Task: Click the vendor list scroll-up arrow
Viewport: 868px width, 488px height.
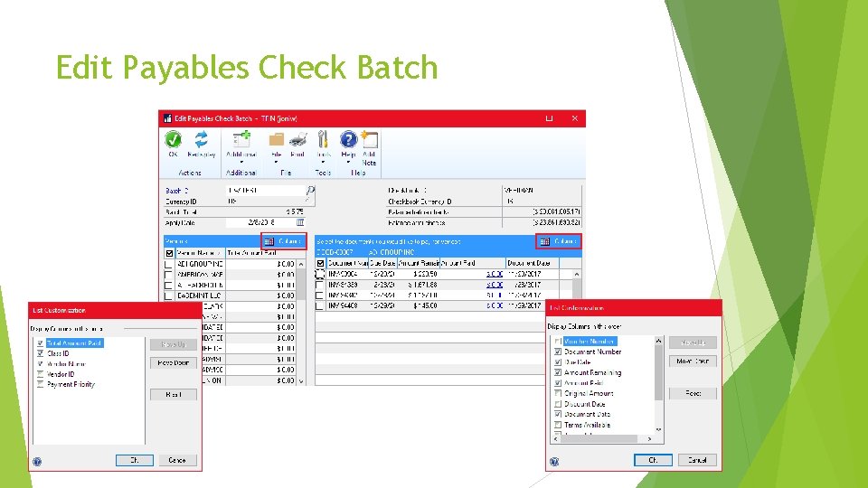Action: 301,265
